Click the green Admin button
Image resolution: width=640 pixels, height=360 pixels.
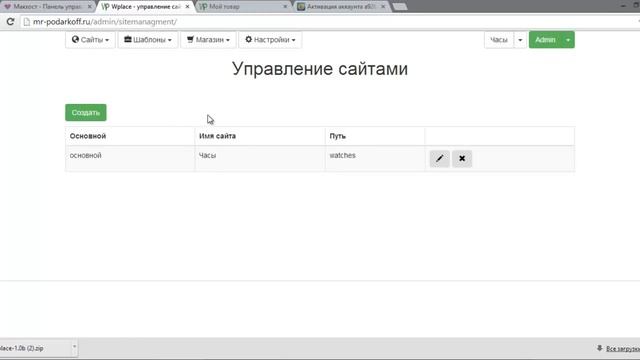pos(545,40)
